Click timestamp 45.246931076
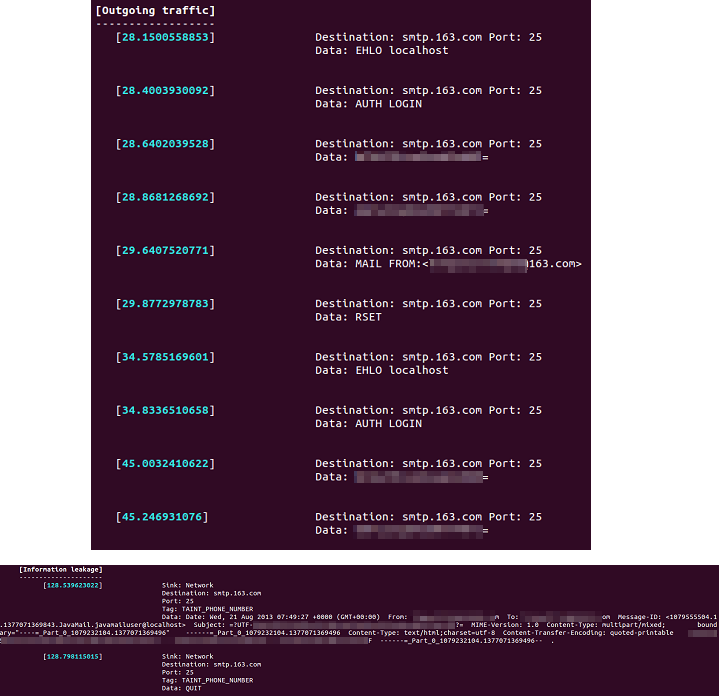This screenshot has height=700, width=720. point(162,517)
